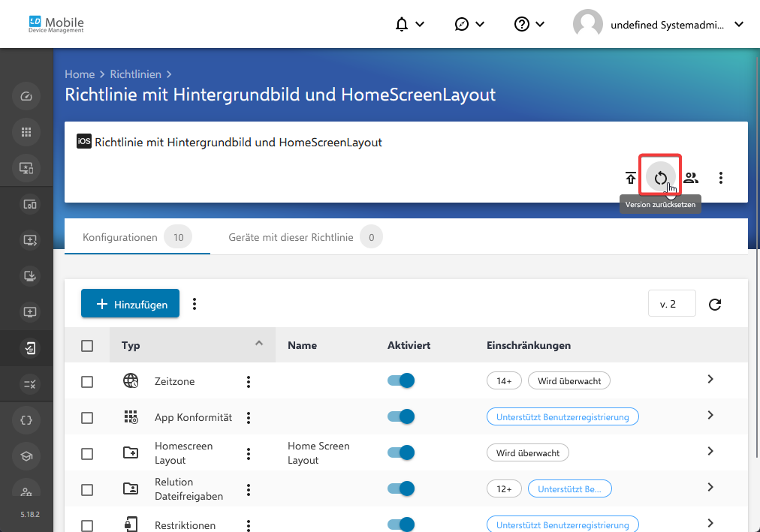Go to the Richtlinien breadcrumb

[135, 74]
